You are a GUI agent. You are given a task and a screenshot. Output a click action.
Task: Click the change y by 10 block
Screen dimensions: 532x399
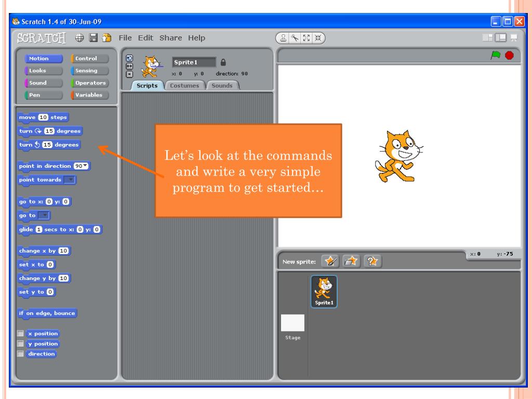tap(44, 278)
